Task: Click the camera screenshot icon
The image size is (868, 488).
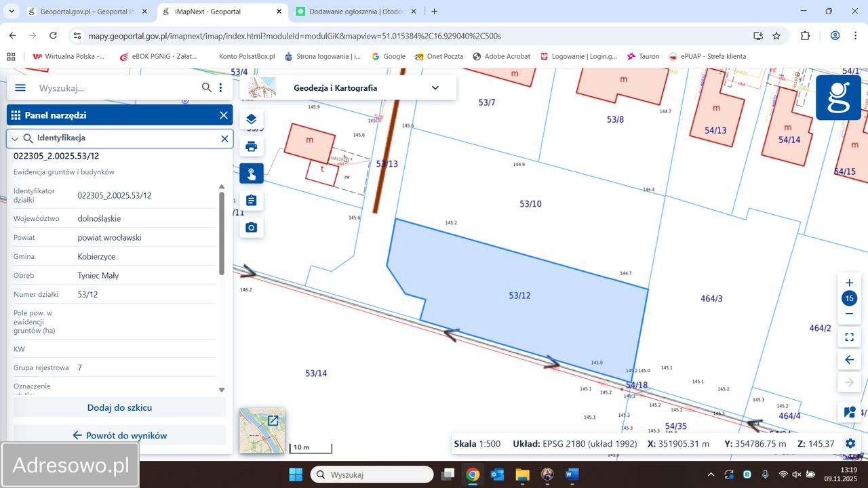Action: click(x=251, y=228)
